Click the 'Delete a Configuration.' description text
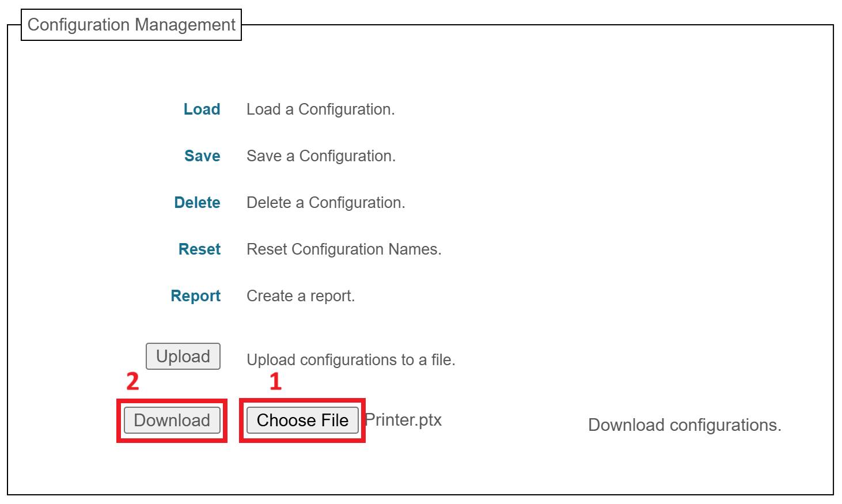 [326, 203]
